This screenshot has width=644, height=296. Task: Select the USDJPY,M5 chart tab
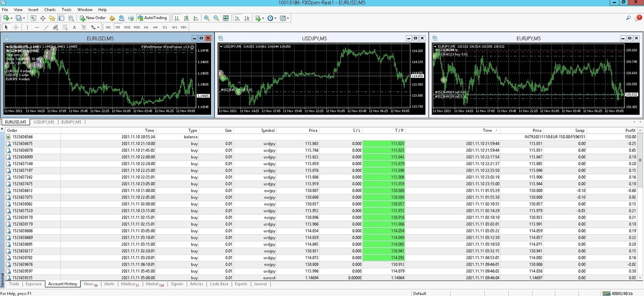coord(44,122)
